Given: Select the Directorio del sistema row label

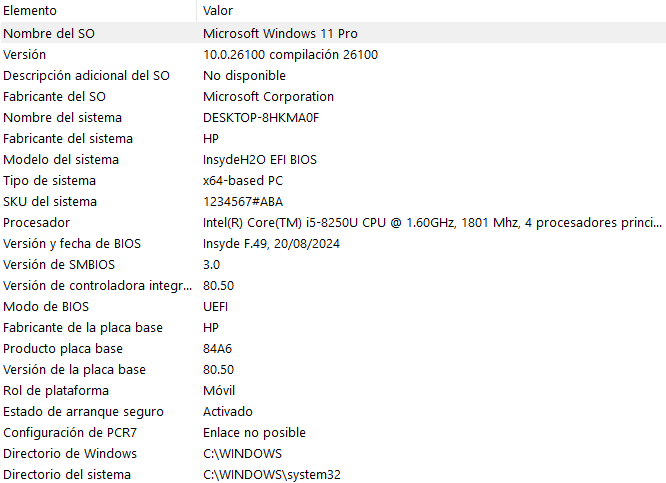Looking at the screenshot, I should tap(67, 475).
